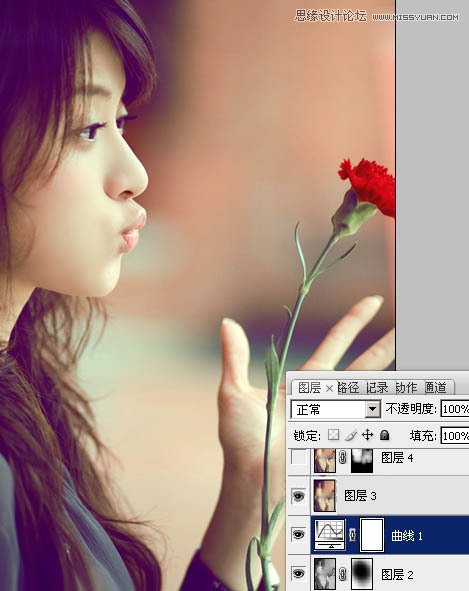Select the 图层 2 layer mask thumbnail
Viewport: 469px width, 591px height.
pos(362,574)
